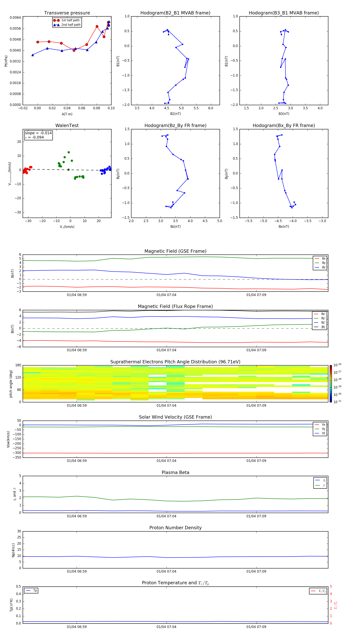Image resolution: width=351 pixels, height=644 pixels.
Task: Click the 'Bz(nT)' x-axis label
Action: [x=175, y=227]
